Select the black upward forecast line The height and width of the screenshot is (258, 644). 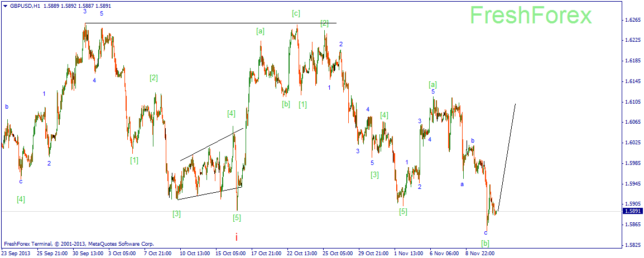click(x=506, y=157)
